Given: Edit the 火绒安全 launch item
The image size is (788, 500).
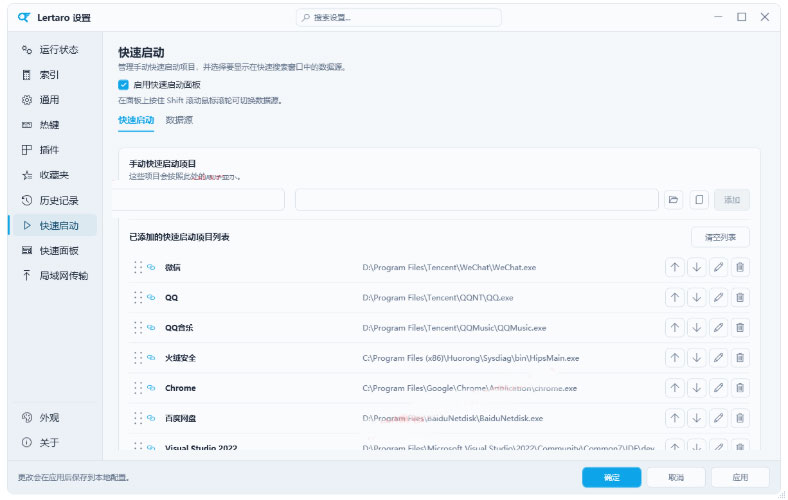Looking at the screenshot, I should (718, 358).
